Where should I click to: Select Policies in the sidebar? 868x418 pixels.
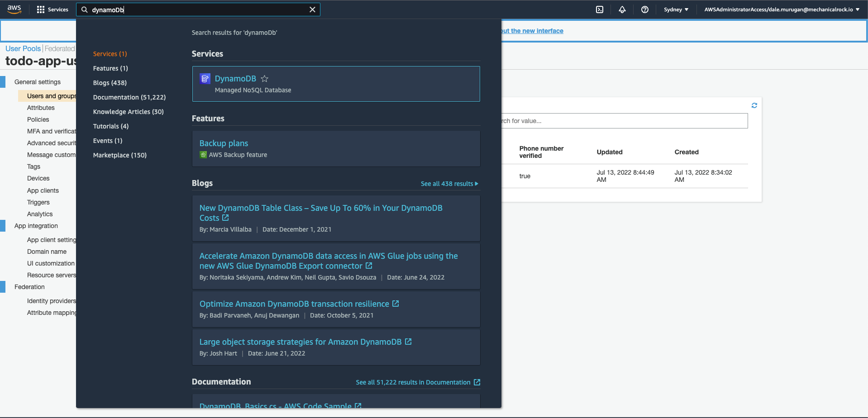[38, 119]
